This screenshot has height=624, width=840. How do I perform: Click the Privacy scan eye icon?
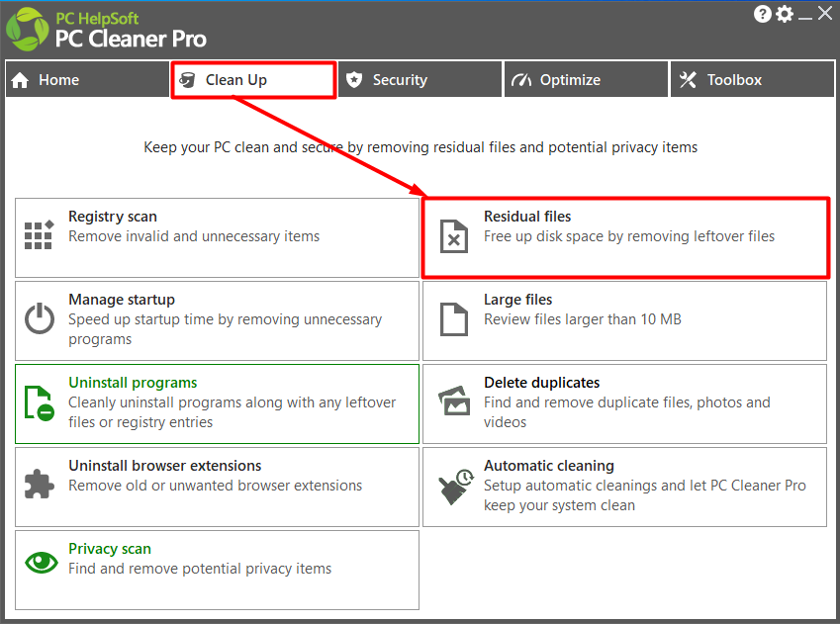pyautogui.click(x=42, y=563)
